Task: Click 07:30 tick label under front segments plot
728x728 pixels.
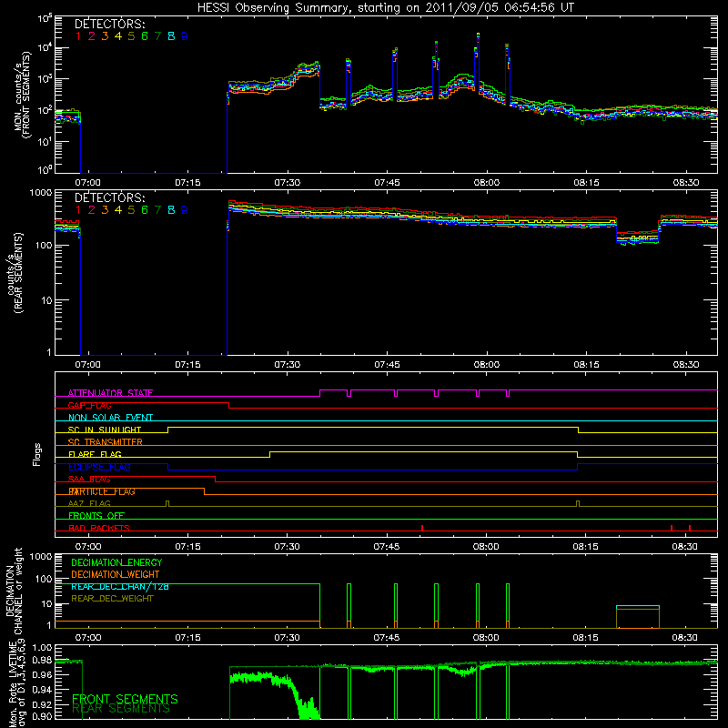Action: [287, 183]
